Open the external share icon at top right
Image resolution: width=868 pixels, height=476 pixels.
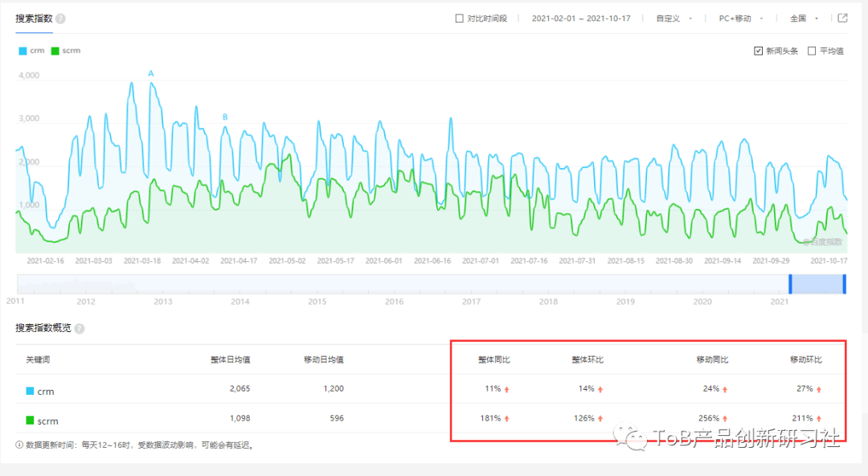point(843,18)
